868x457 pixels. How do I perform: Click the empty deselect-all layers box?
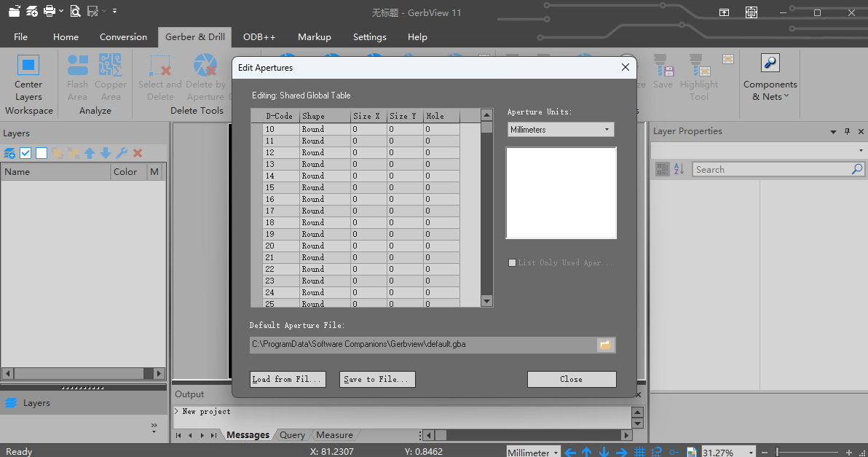(x=42, y=153)
